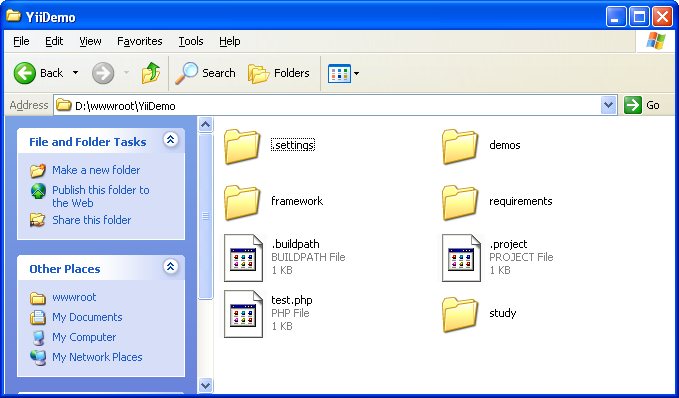Click the Up one level folder icon
Image resolution: width=679 pixels, height=398 pixels.
click(x=151, y=73)
